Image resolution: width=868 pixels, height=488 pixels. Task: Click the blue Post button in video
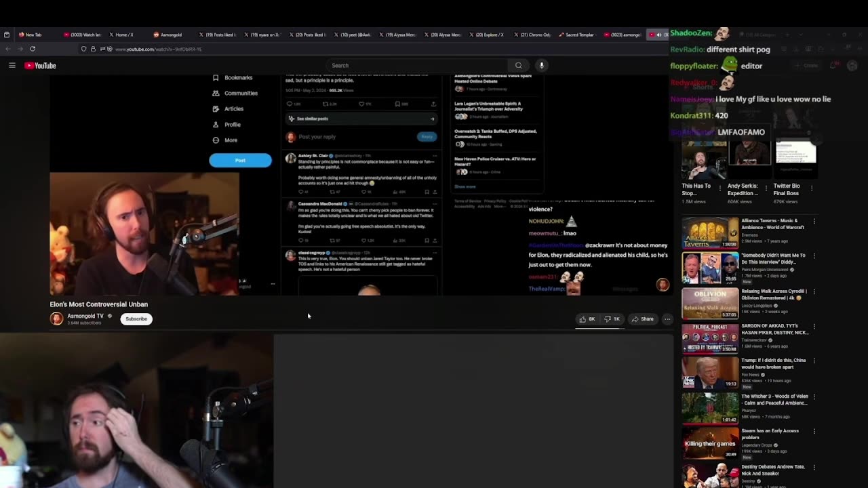pyautogui.click(x=240, y=160)
